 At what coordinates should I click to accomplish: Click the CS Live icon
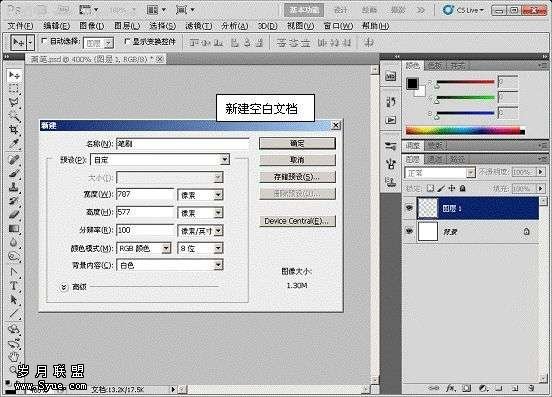coord(448,10)
